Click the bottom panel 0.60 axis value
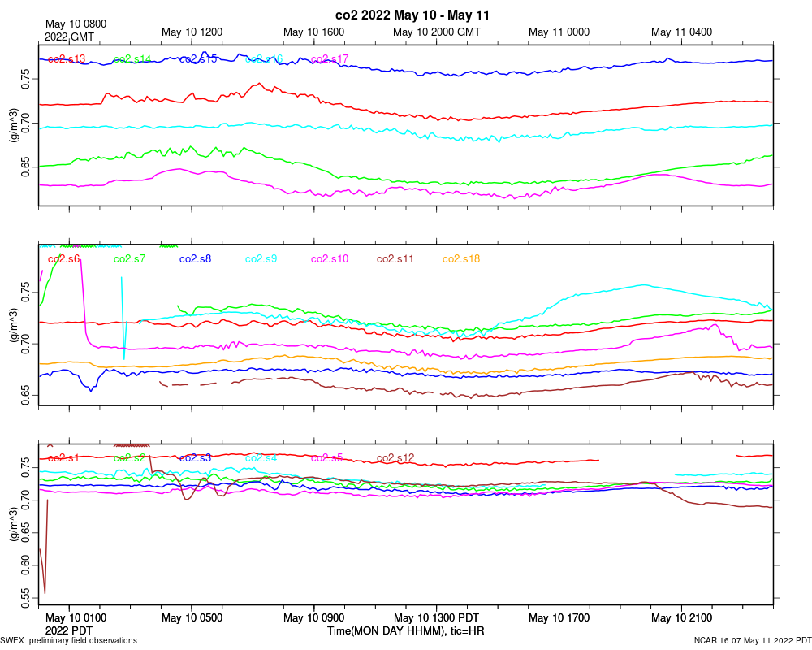Image resolution: width=812 pixels, height=650 pixels. tap(25, 565)
